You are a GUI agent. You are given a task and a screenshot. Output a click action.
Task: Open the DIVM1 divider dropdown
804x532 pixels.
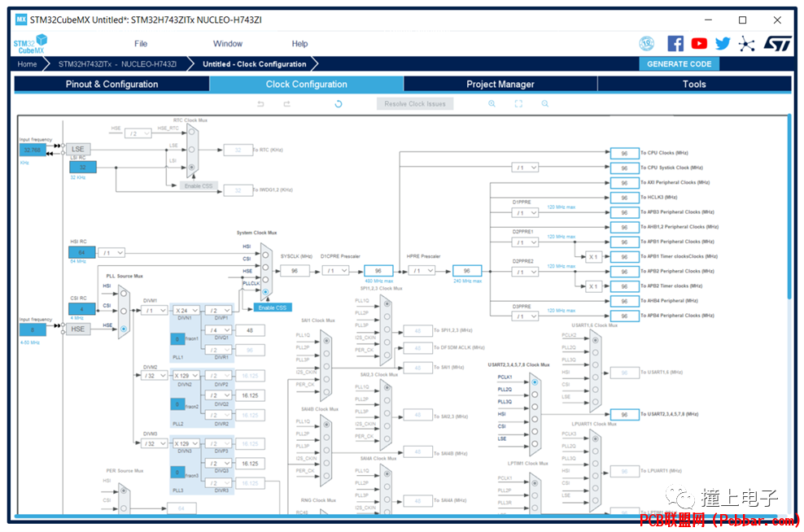coord(155,311)
